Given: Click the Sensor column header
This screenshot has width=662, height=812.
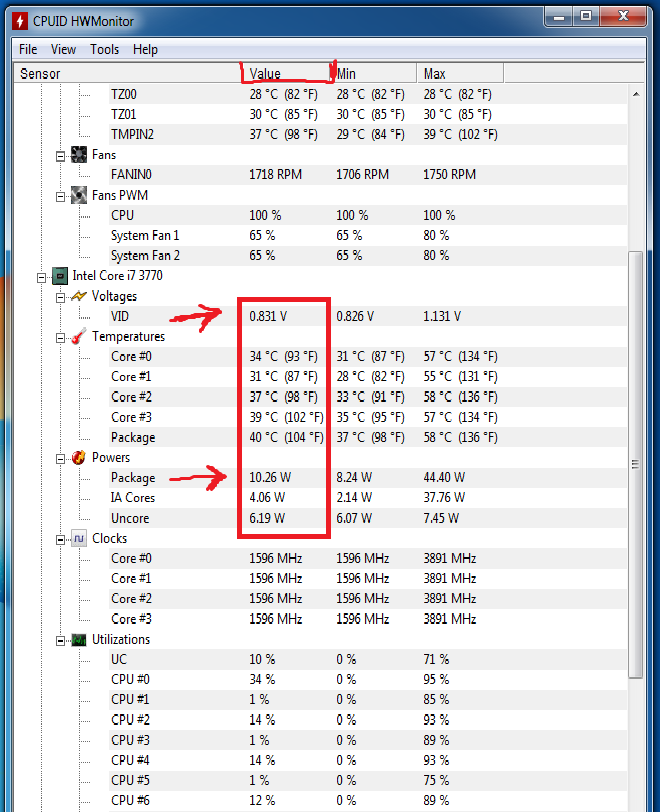Looking at the screenshot, I should point(128,74).
